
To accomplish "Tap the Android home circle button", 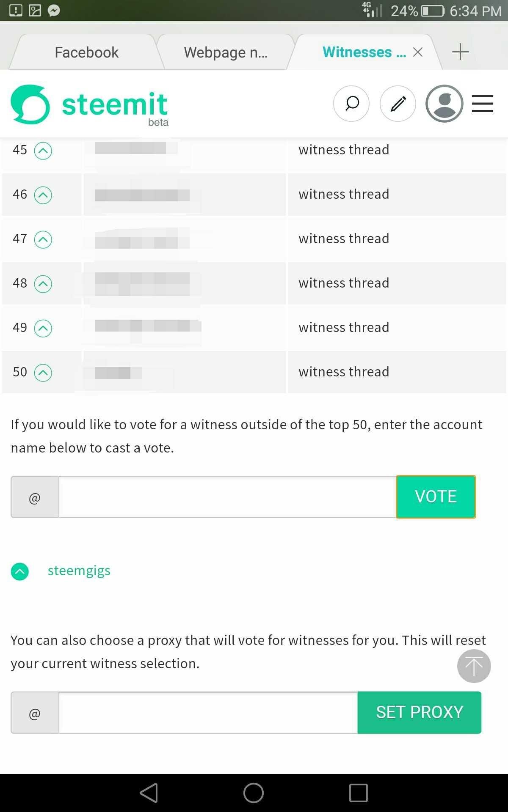I will pyautogui.click(x=254, y=793).
